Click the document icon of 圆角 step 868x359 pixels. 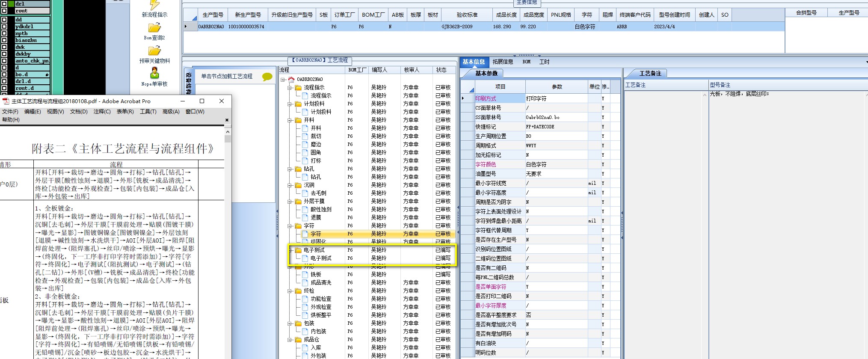click(x=305, y=152)
